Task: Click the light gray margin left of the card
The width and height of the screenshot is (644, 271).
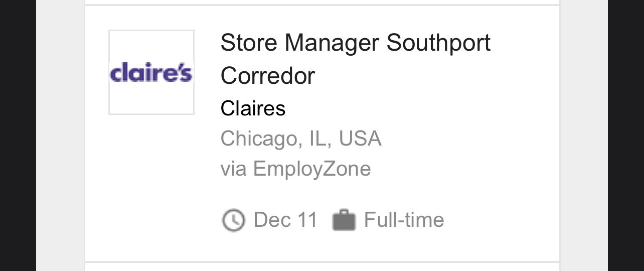Action: (x=60, y=135)
